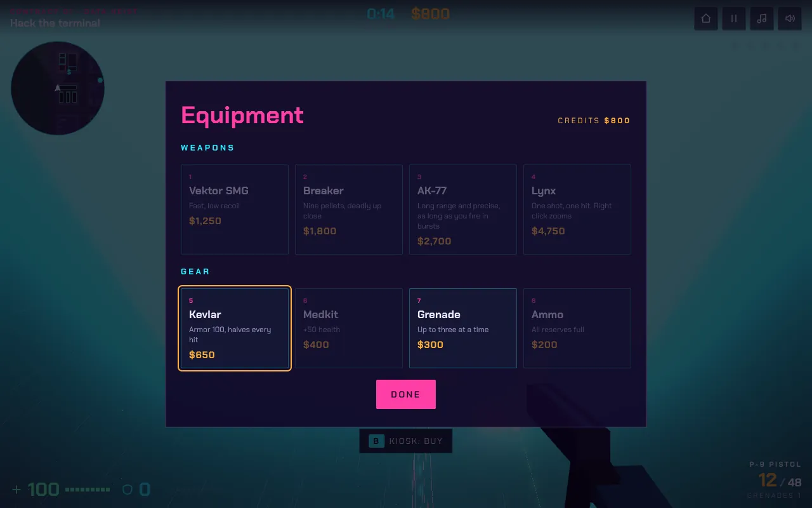Image resolution: width=812 pixels, height=508 pixels.
Task: Click the 12 / 48 ammo counter
Action: (x=780, y=480)
